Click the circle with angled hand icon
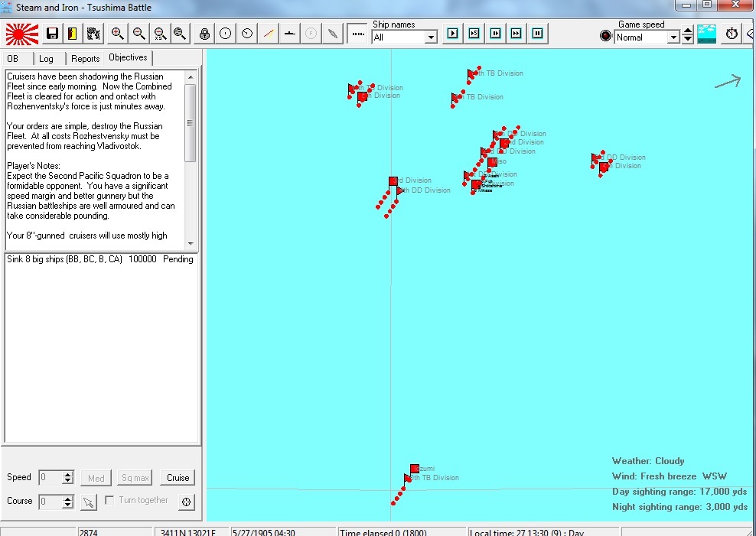 point(247,34)
